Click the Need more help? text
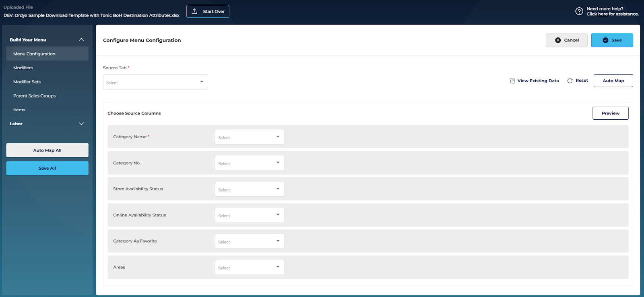The width and height of the screenshot is (644, 297). [x=605, y=9]
